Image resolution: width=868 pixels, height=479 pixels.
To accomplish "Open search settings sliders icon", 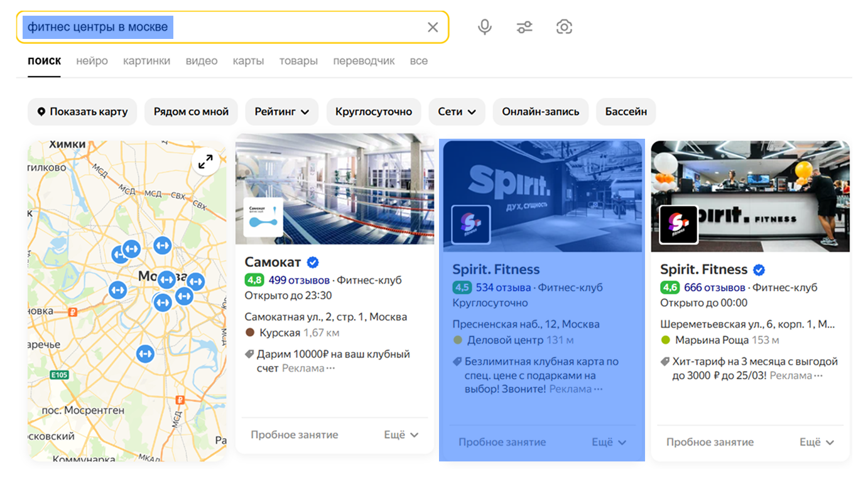I will coord(524,27).
